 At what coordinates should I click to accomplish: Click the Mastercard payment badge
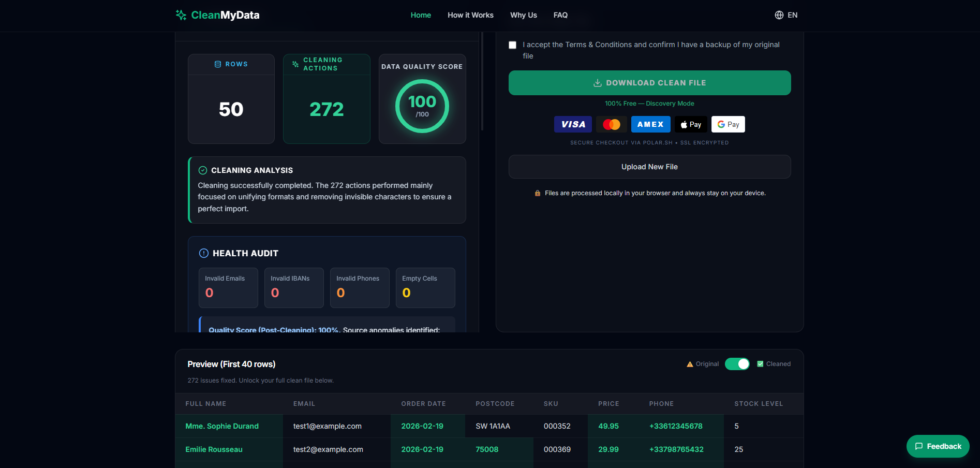[611, 124]
